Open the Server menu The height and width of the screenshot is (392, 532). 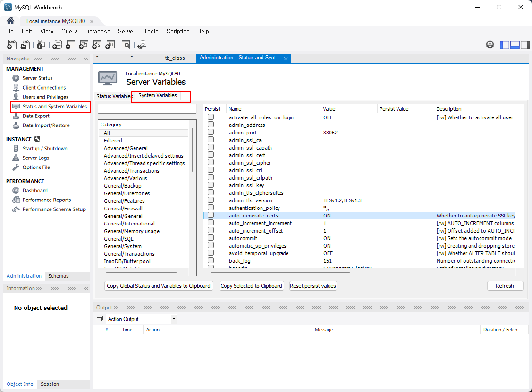pyautogui.click(x=127, y=32)
